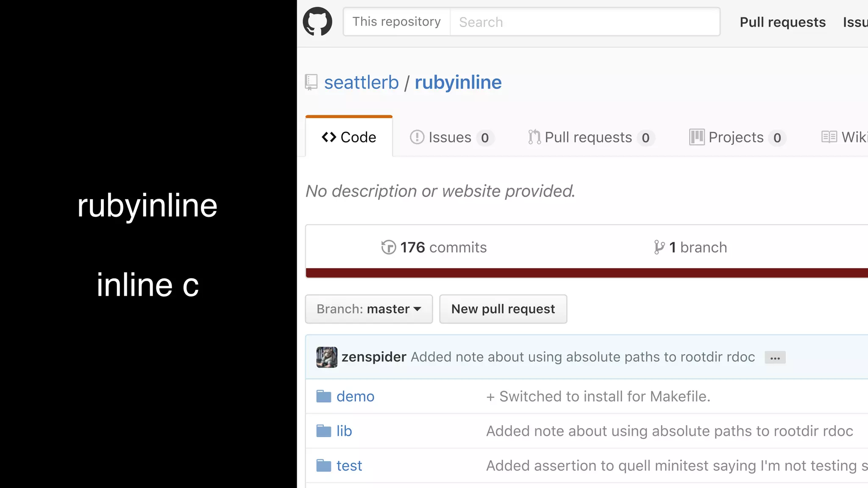Open 'Added assertion to quell minitest' commit
This screenshot has width=868, height=488.
677,466
